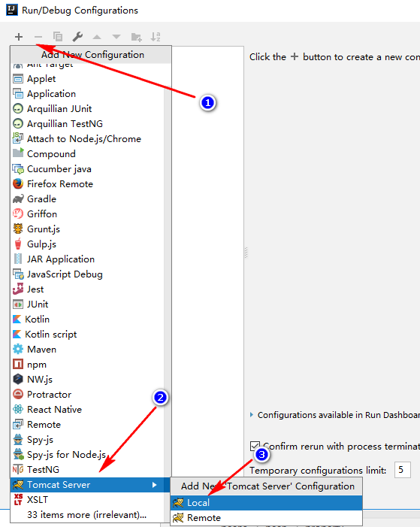Select the Arquillian JUnit entry
This screenshot has height=527, width=420.
pos(87,109)
